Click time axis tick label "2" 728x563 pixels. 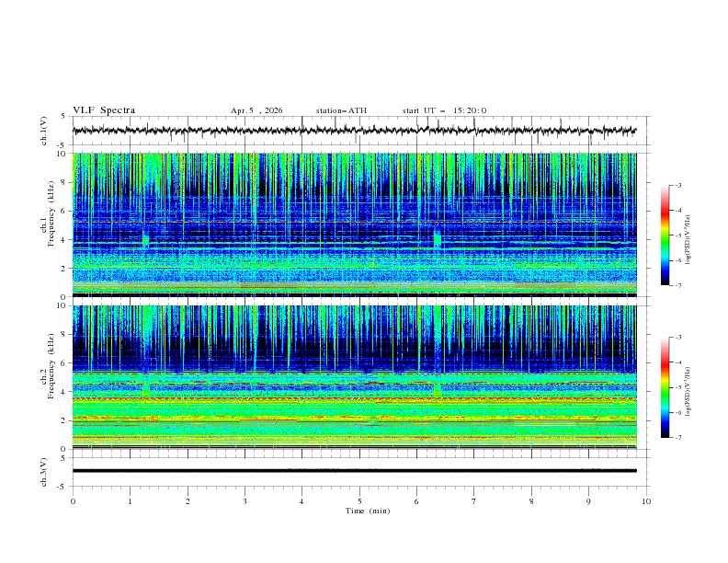[x=188, y=501]
